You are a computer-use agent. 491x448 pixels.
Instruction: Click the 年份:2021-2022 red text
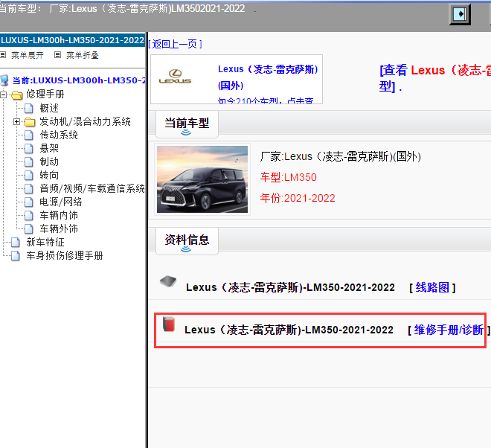(298, 198)
